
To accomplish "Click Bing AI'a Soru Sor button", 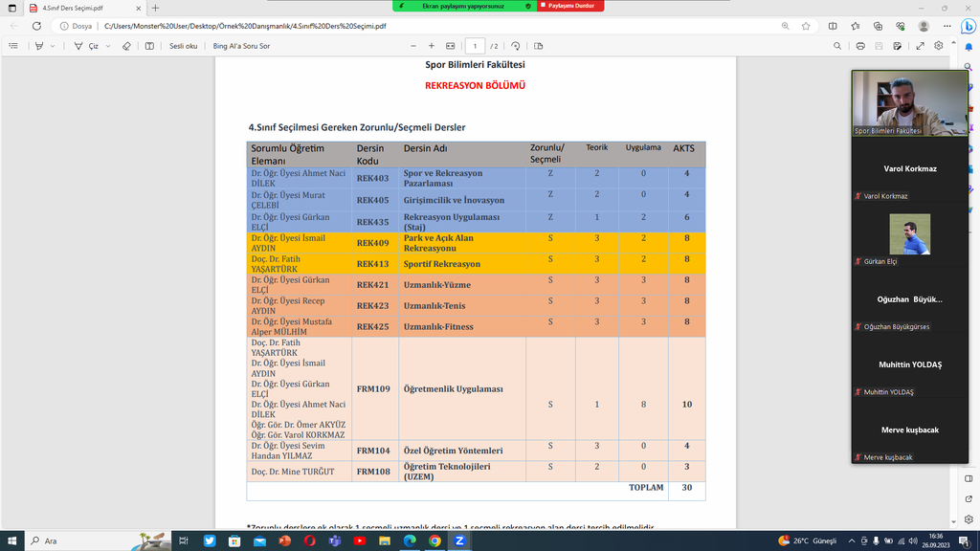I will pos(241,46).
